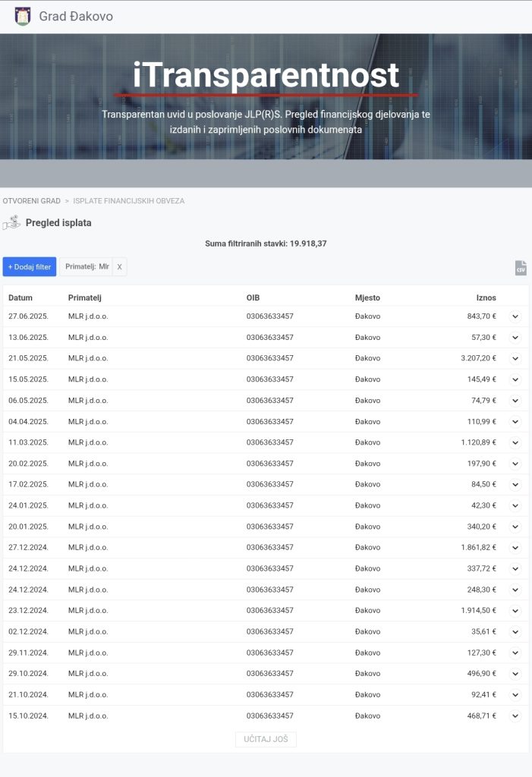Expand the 21.05.2025. payment of 3.207,20 €
Image resolution: width=532 pixels, height=777 pixels.
pos(515,358)
